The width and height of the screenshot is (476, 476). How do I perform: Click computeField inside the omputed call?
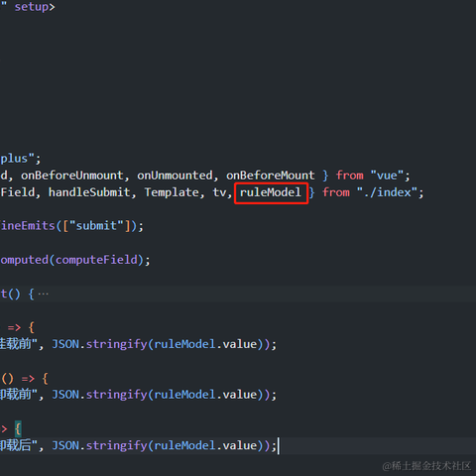tap(96, 260)
